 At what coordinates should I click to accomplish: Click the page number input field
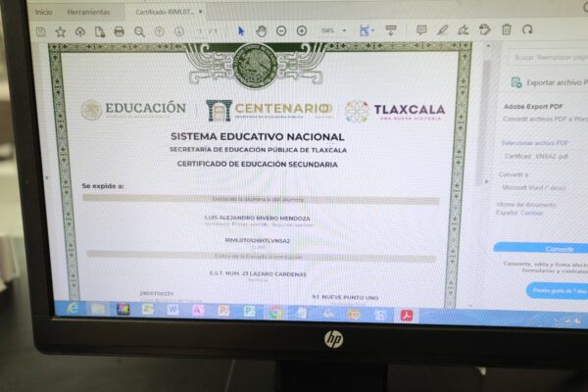[x=201, y=31]
